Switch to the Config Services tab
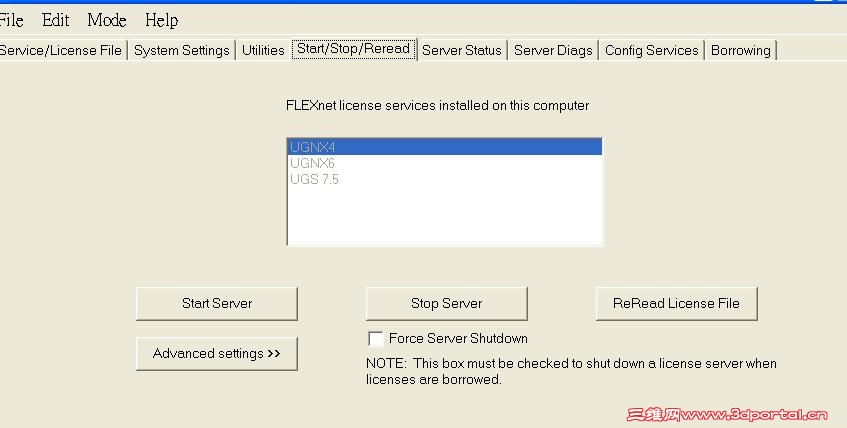Screen dimensions: 847x428 [x=651, y=50]
